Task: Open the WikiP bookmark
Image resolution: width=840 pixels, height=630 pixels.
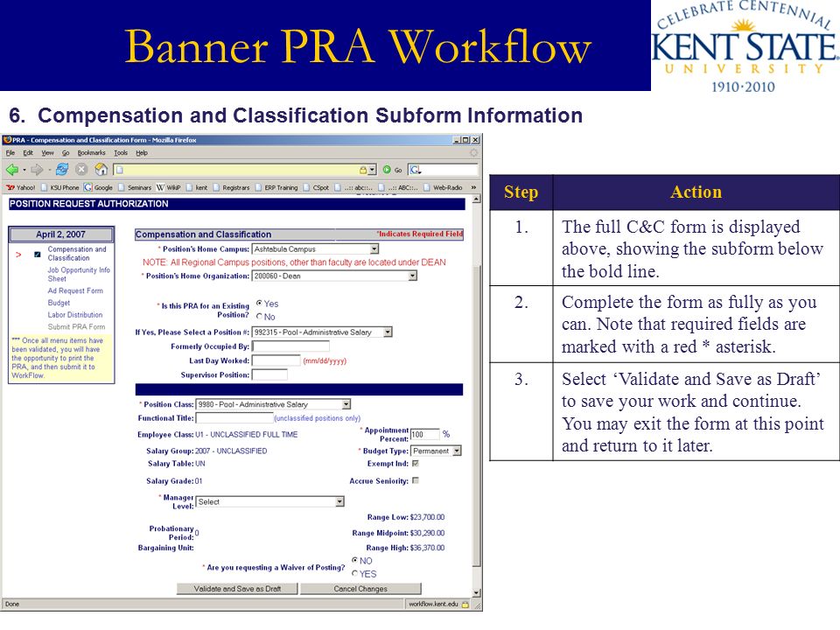Action: coord(169,187)
